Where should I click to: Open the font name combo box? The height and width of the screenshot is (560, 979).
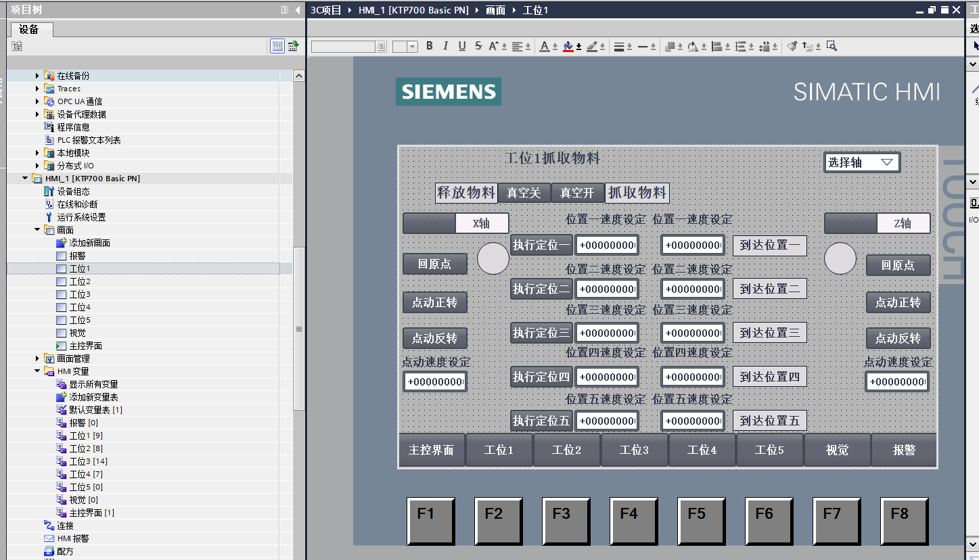click(x=348, y=46)
